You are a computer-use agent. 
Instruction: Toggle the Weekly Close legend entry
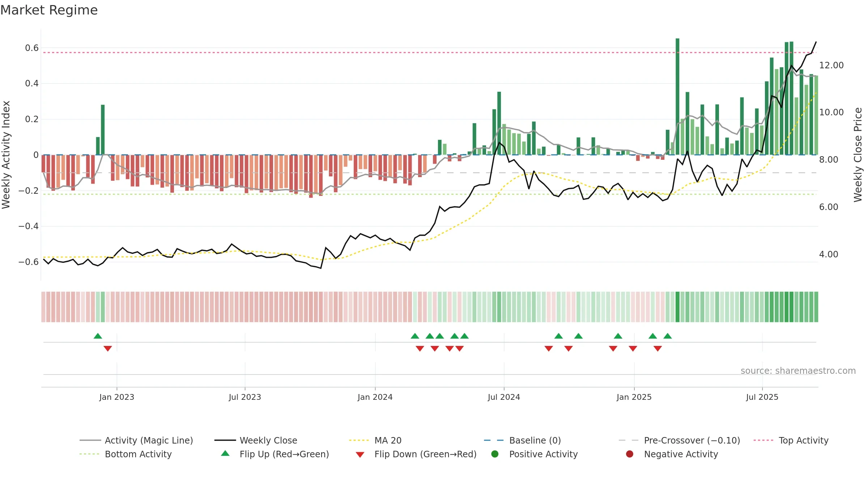click(x=256, y=440)
